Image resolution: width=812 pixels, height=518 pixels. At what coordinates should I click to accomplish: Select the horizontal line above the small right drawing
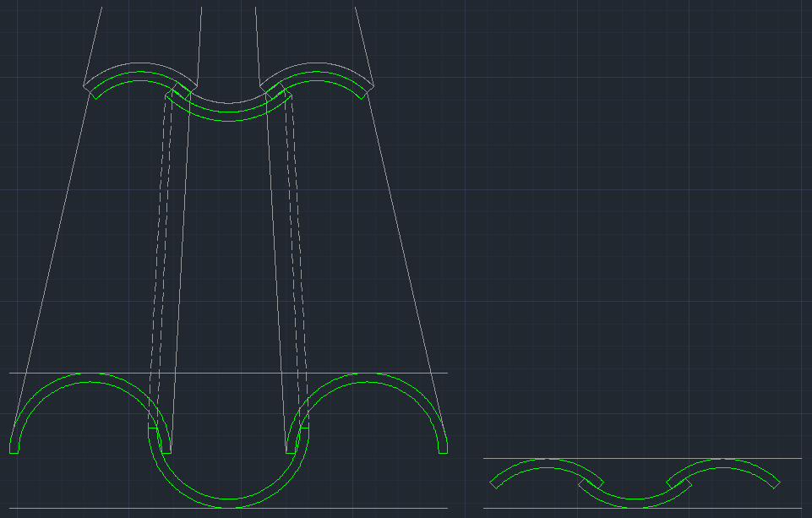642,459
